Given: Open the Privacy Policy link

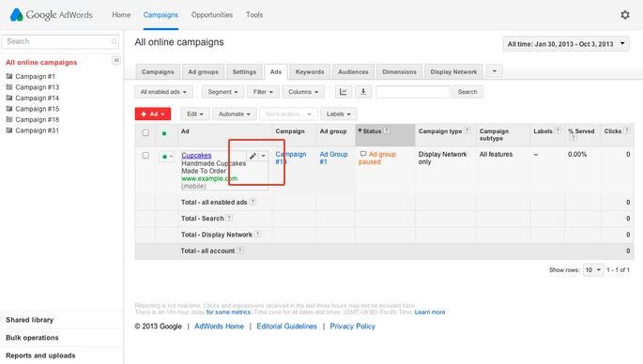Looking at the screenshot, I should [353, 326].
